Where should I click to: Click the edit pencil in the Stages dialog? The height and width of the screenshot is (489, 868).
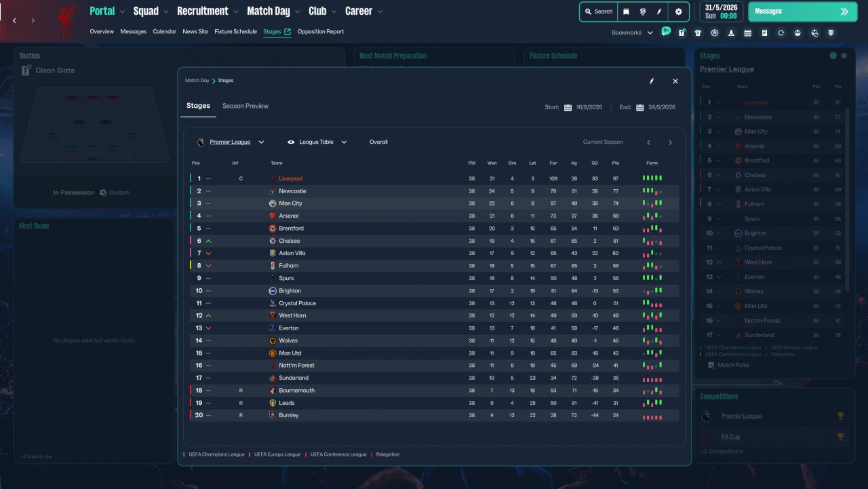[652, 81]
